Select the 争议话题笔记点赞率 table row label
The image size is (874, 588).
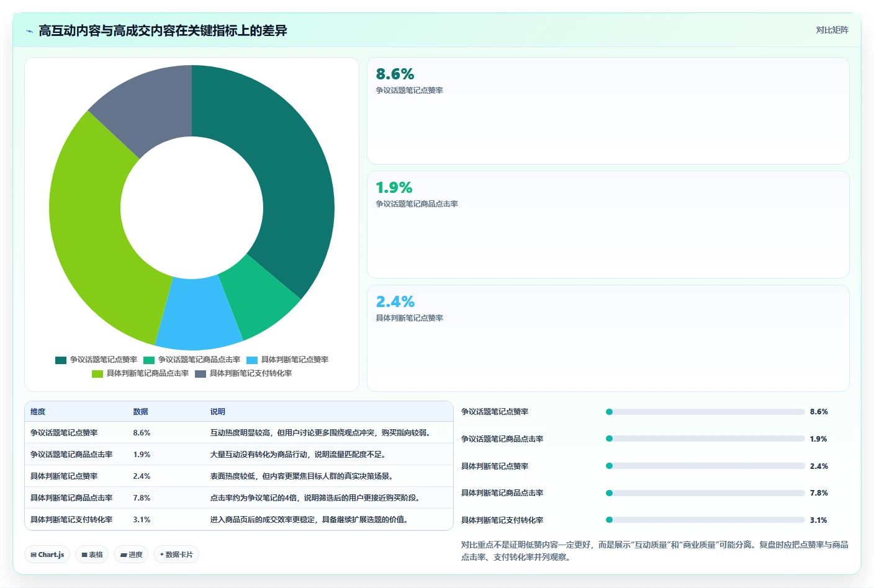tap(64, 433)
